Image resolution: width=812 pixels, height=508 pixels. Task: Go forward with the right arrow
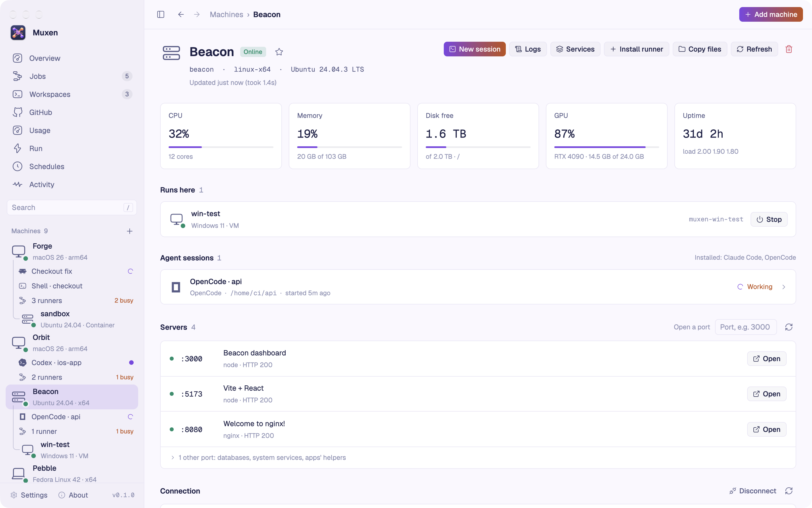(x=197, y=14)
